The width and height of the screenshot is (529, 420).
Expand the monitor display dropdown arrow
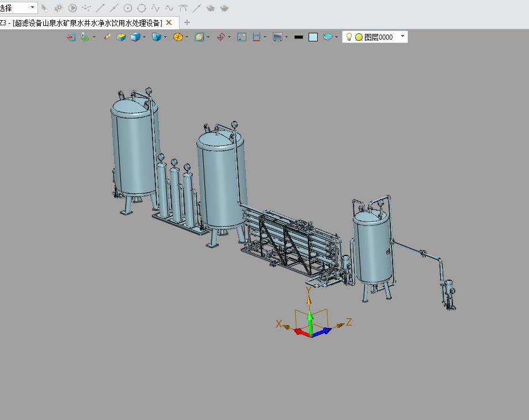point(287,37)
